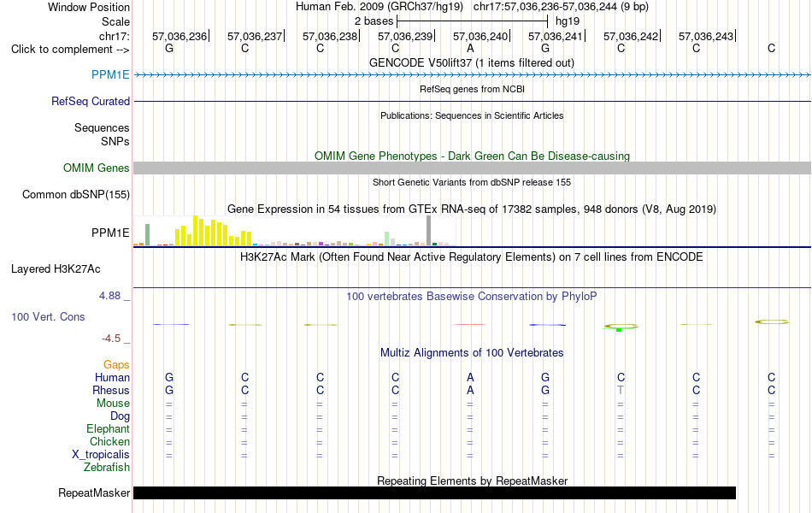The height and width of the screenshot is (513, 812).
Task: Click the GENCODE V50lift37 track title
Action: click(471, 62)
